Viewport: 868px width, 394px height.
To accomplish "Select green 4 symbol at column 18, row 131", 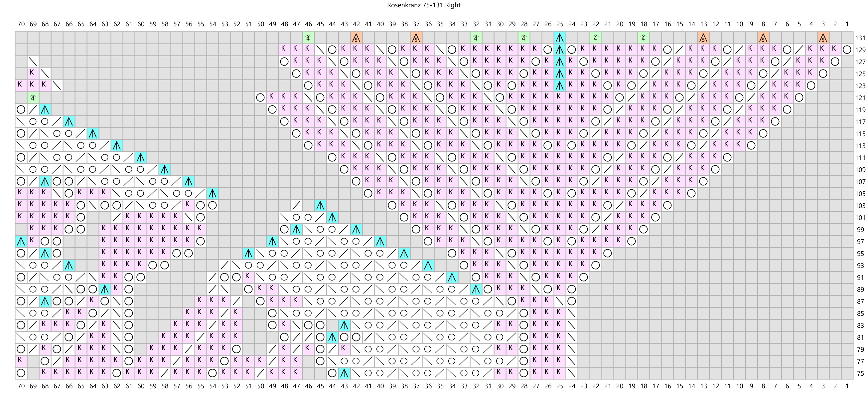I will [643, 38].
